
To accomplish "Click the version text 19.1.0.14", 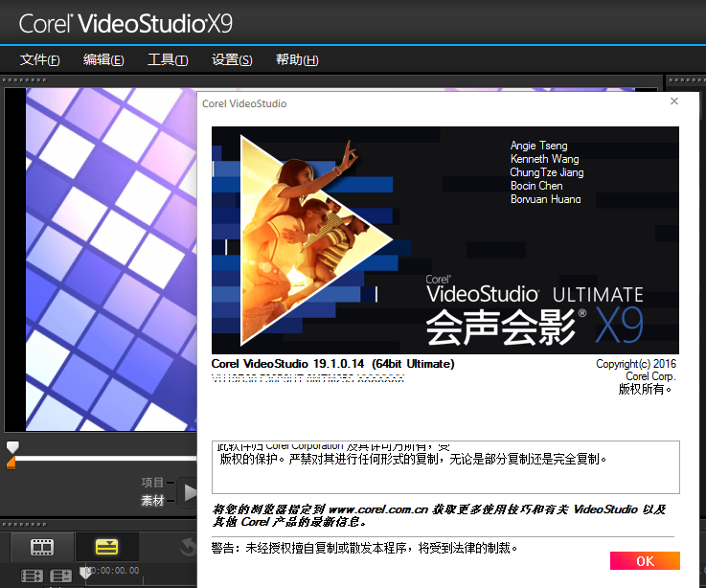I will (338, 364).
